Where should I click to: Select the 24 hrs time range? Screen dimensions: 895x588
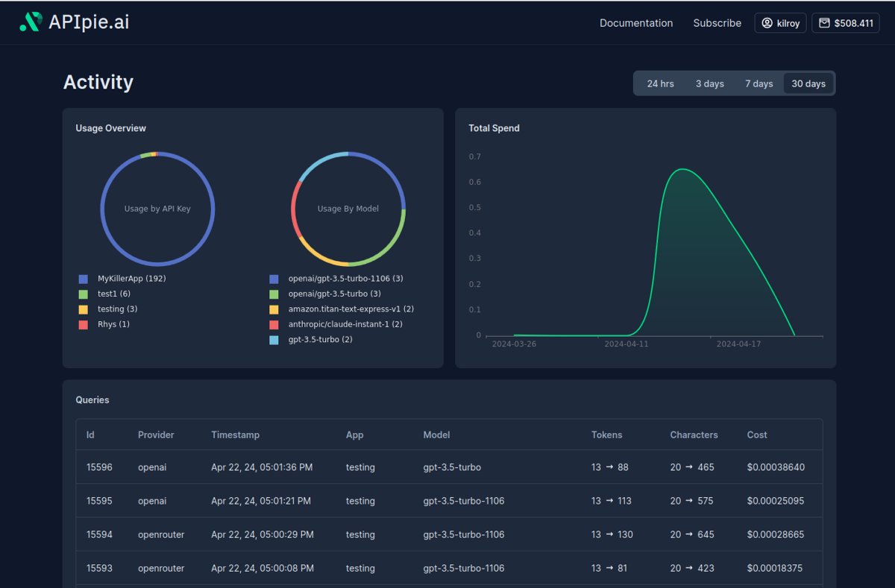(659, 83)
